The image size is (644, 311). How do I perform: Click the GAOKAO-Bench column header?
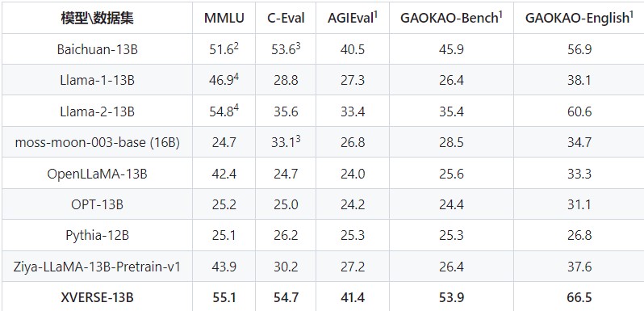tap(451, 18)
